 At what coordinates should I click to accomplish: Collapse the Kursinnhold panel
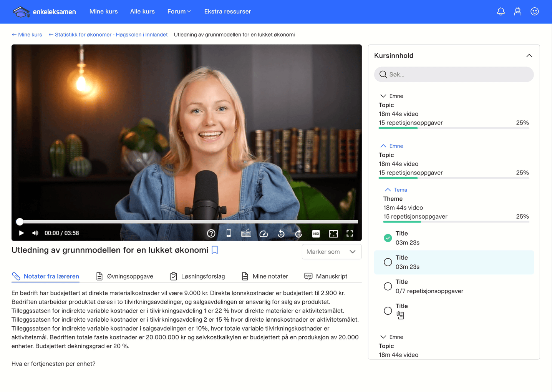click(x=529, y=56)
